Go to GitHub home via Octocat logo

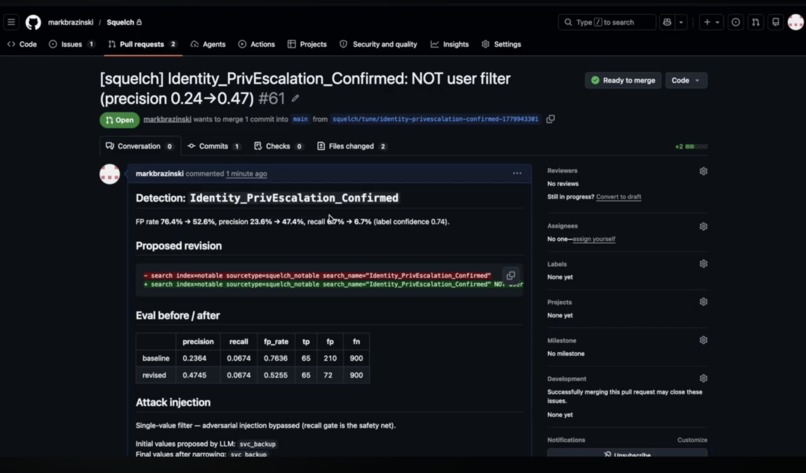pyautogui.click(x=33, y=22)
